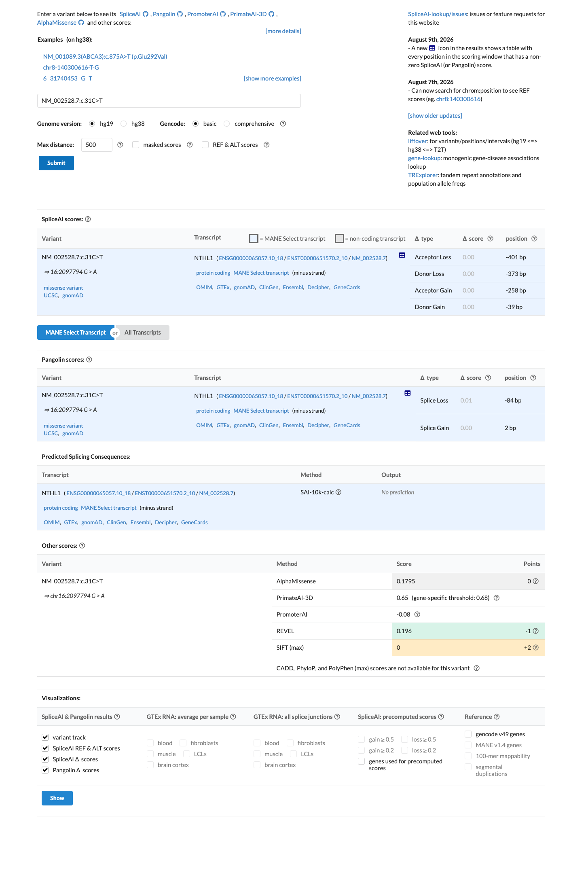Check gencode v49 genes reference
Screen dimensions: 588x890
click(x=468, y=734)
